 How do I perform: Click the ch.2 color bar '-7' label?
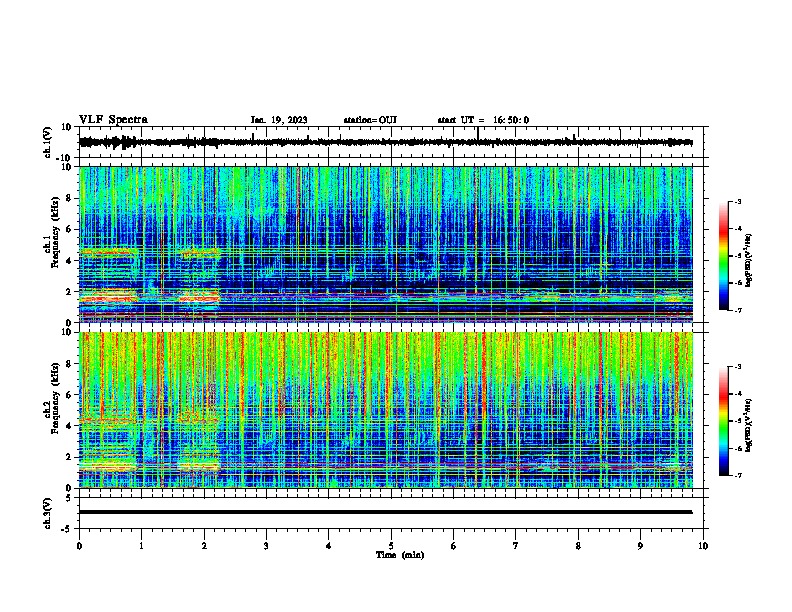pos(737,475)
